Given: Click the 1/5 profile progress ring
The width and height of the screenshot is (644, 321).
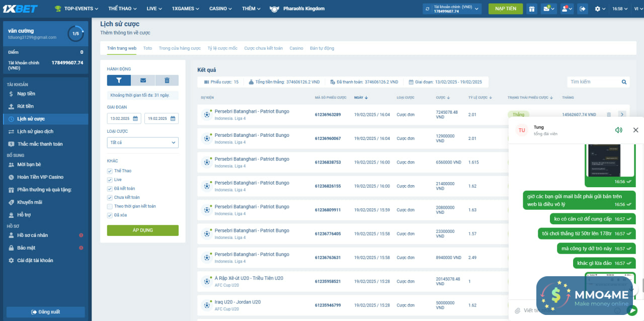Looking at the screenshot, I should [x=75, y=34].
